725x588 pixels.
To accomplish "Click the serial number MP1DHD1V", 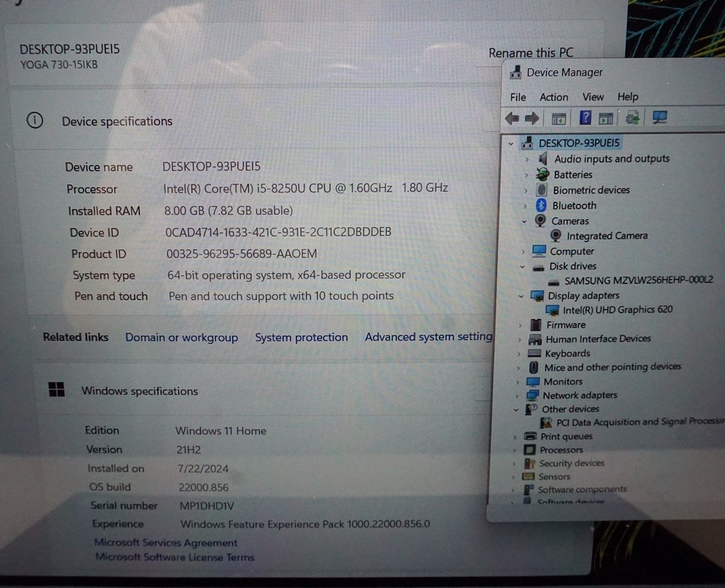I will pyautogui.click(x=207, y=506).
